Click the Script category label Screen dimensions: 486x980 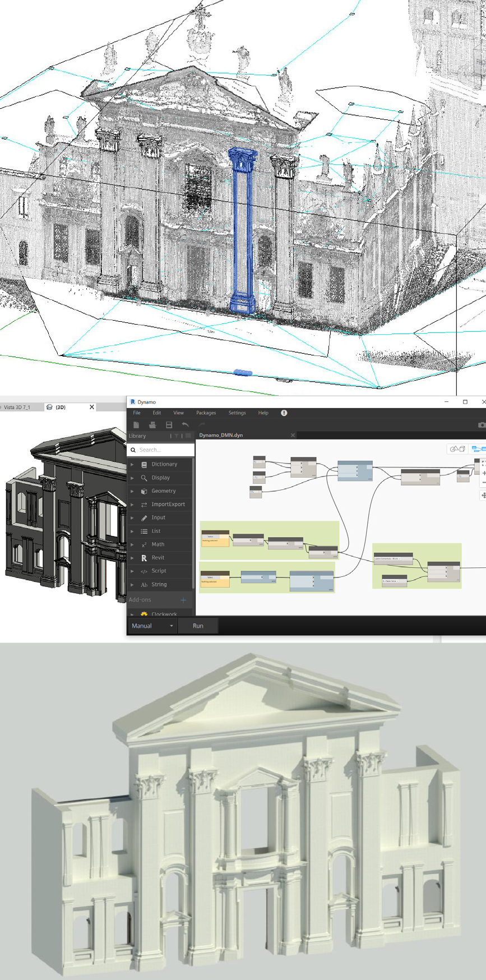[159, 571]
